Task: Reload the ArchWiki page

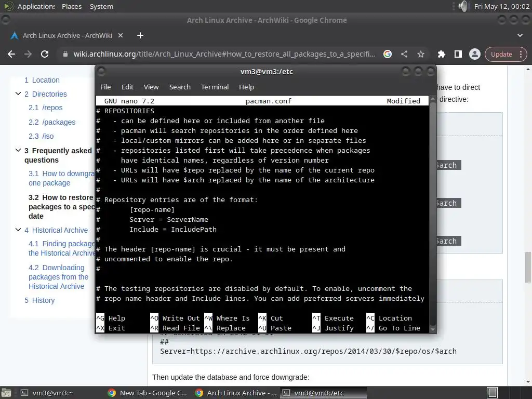Action: 45,54
